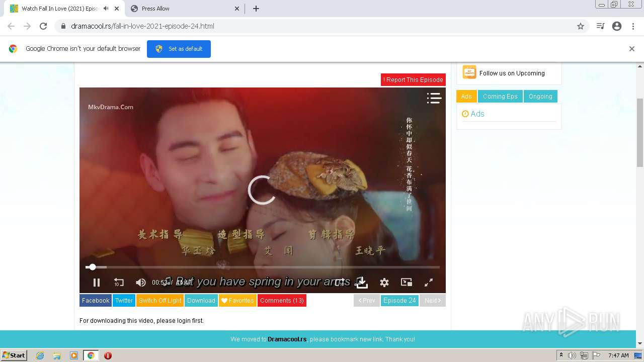The image size is (644, 362).
Task: Reload the current page
Action: coord(43,26)
